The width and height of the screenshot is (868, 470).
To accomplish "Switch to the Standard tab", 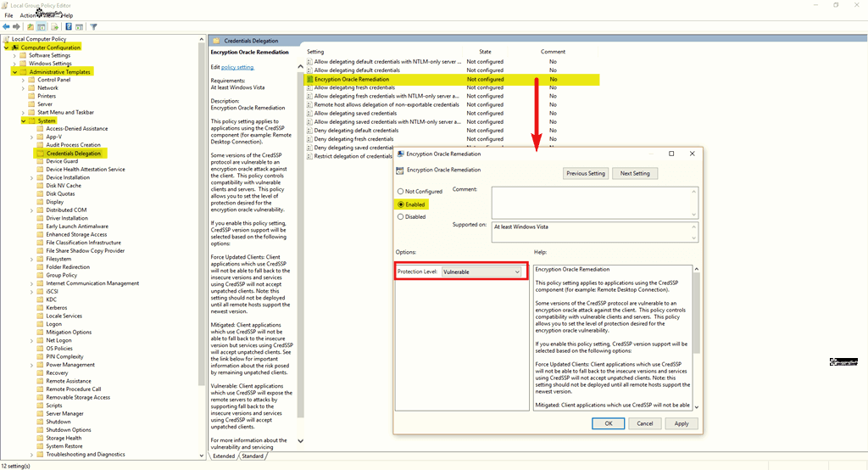I will pyautogui.click(x=253, y=456).
